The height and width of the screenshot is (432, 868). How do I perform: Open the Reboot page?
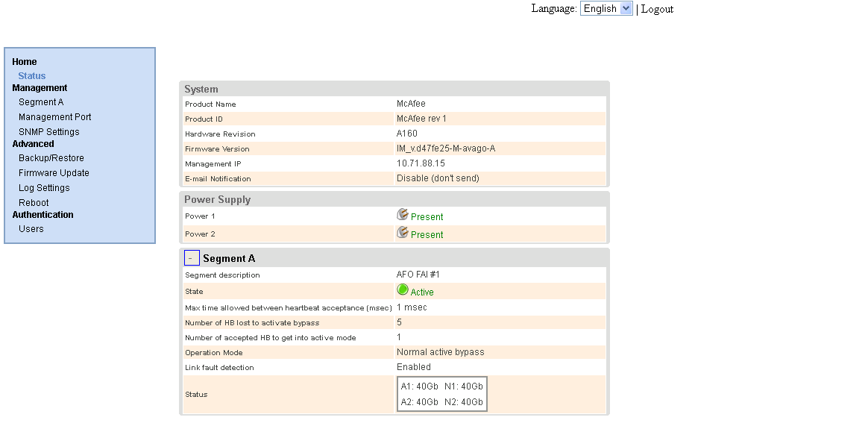point(34,203)
